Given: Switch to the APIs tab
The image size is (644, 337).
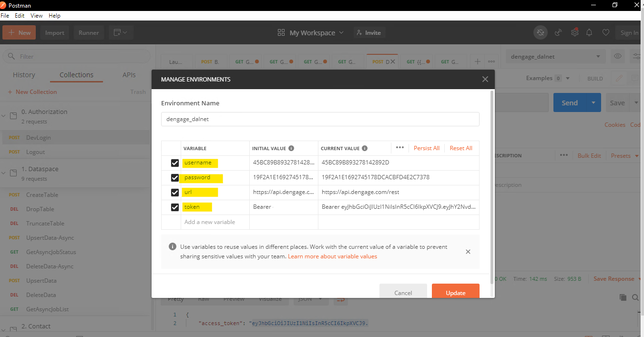Looking at the screenshot, I should pyautogui.click(x=128, y=75).
